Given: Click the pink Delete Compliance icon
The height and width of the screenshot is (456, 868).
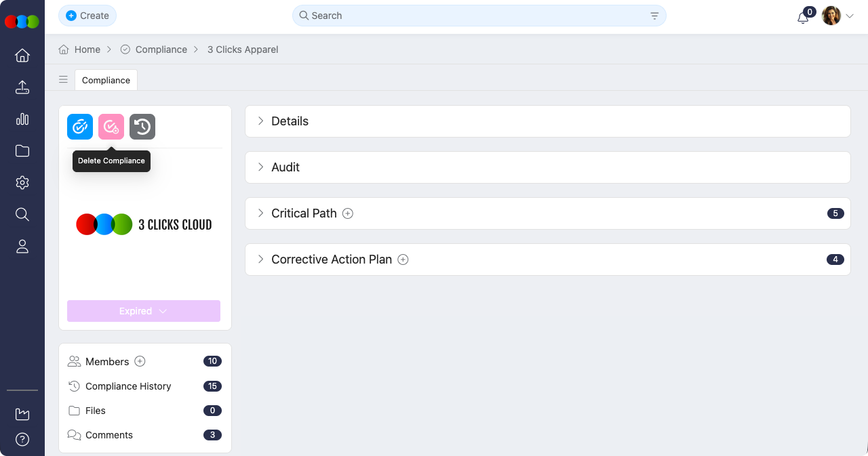Looking at the screenshot, I should coord(111,127).
